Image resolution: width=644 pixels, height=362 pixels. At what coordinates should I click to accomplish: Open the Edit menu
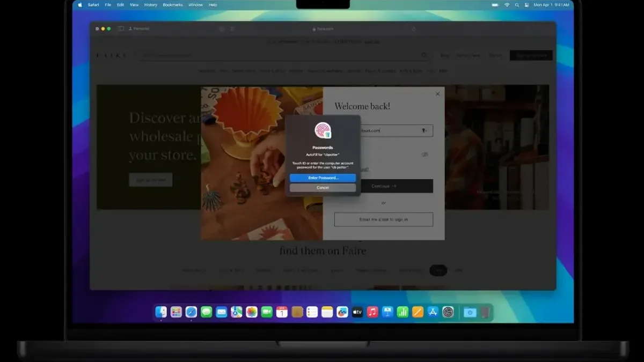click(120, 5)
